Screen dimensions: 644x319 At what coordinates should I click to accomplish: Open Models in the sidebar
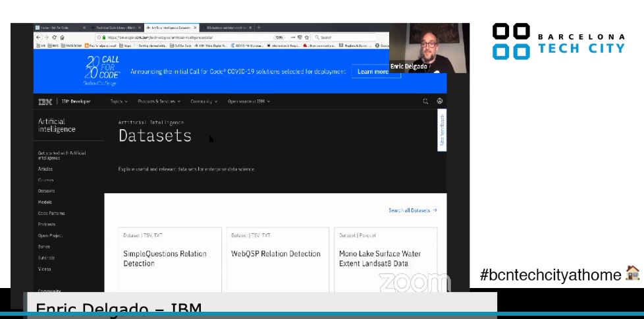45,202
